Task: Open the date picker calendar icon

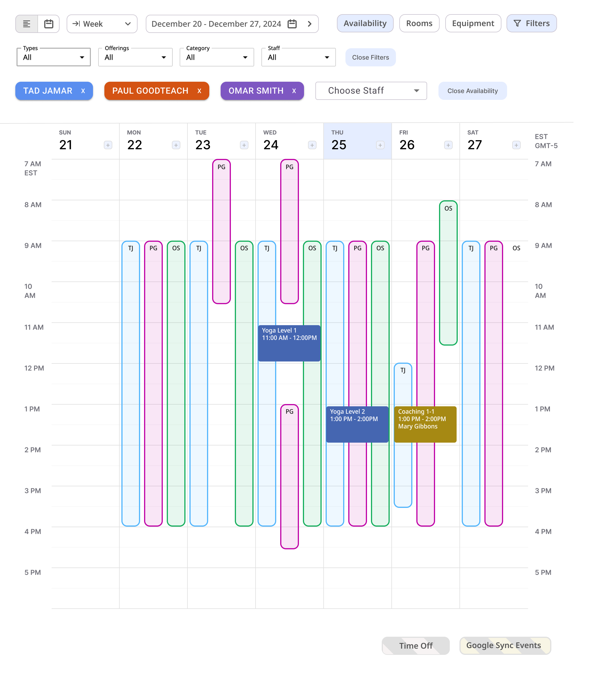Action: [292, 24]
